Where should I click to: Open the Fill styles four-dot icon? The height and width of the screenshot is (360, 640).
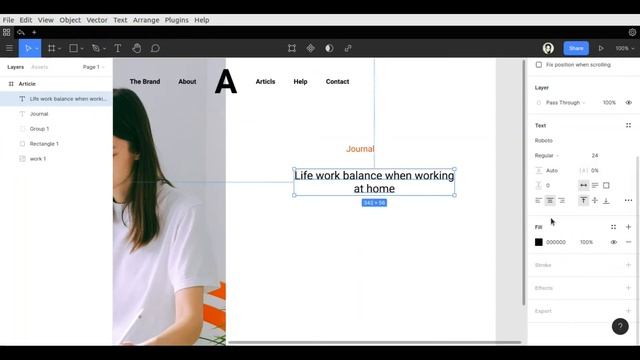click(x=613, y=227)
